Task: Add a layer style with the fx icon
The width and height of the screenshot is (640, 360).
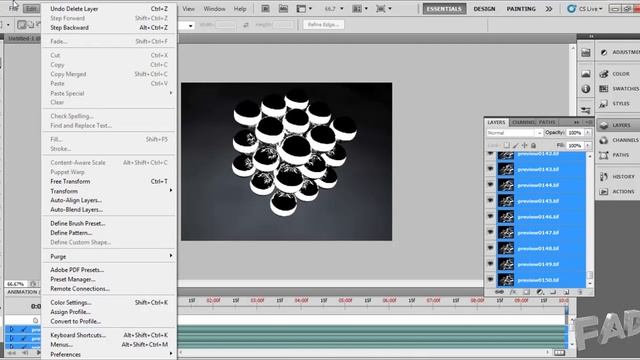Action: tap(513, 292)
